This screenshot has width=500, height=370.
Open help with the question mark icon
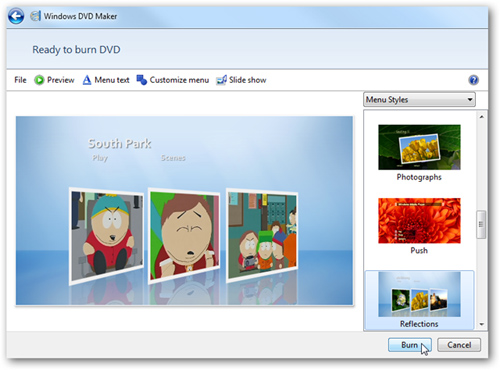(x=473, y=80)
